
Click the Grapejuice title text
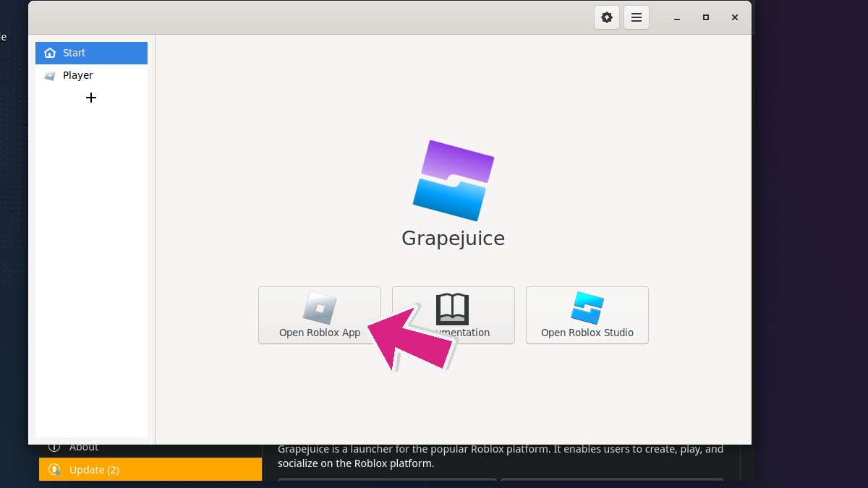pyautogui.click(x=454, y=239)
